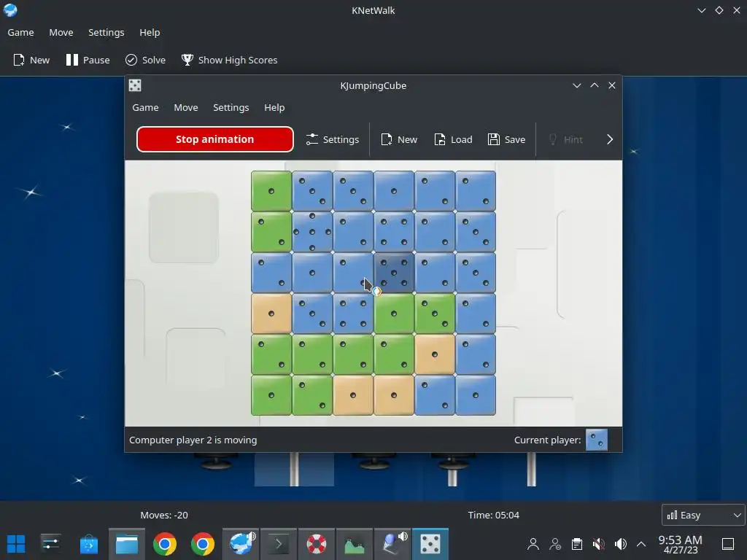Open KJumpingCube Game menu
The height and width of the screenshot is (560, 747).
click(x=145, y=108)
